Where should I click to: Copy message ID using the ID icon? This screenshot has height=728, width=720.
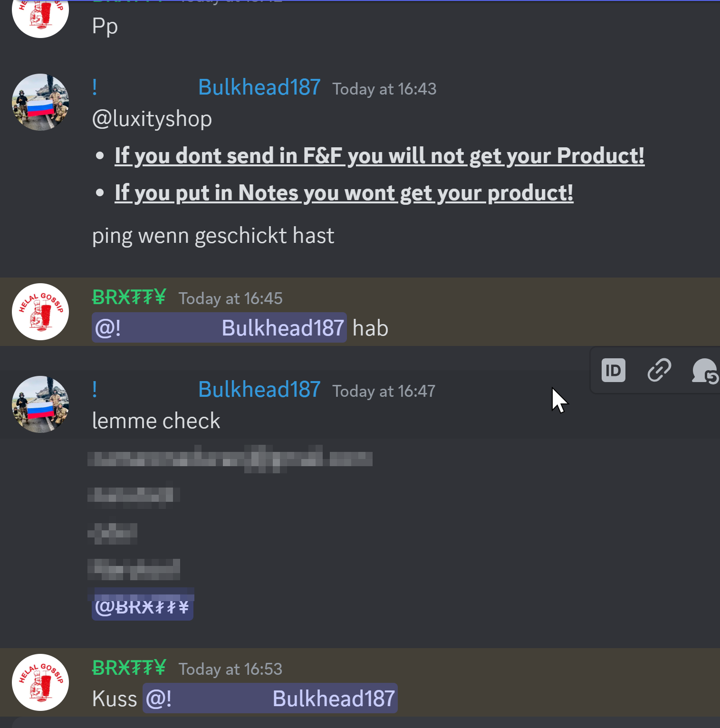[613, 370]
